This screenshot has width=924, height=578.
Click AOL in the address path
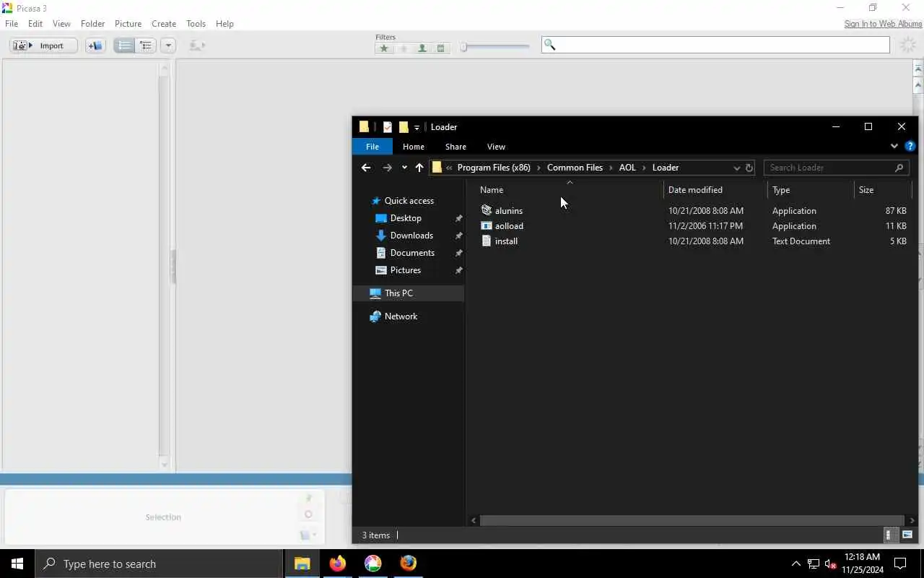point(627,168)
